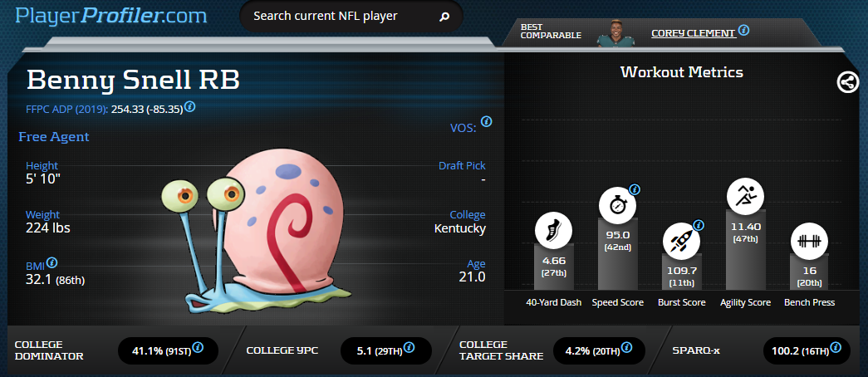This screenshot has width=868, height=377.
Task: Click the Burst Score rocket icon
Action: (681, 239)
